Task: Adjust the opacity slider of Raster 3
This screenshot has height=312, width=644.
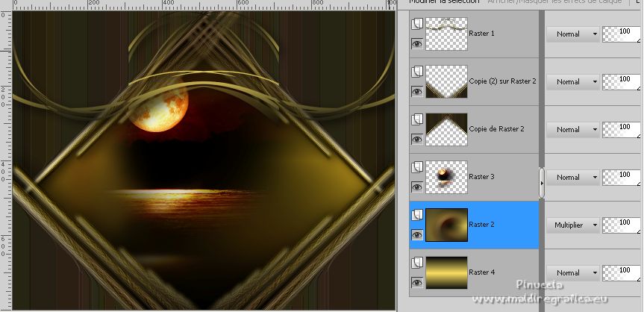Action: click(622, 177)
